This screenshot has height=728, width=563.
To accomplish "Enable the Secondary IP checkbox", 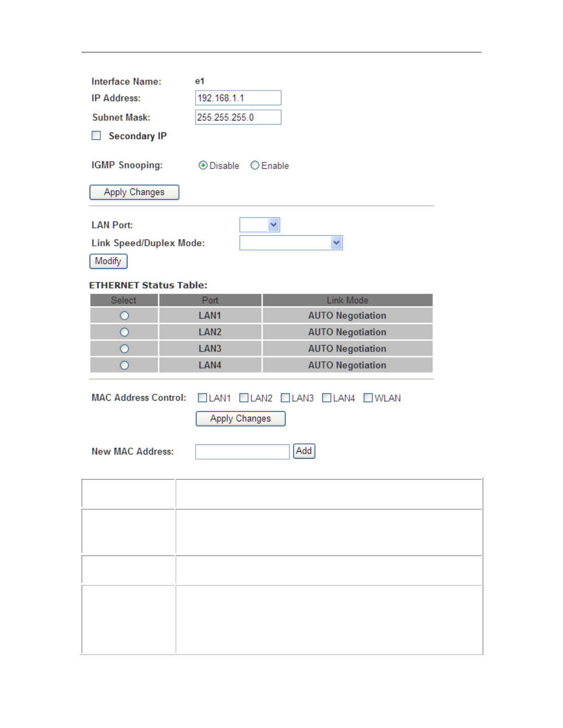I will point(96,136).
